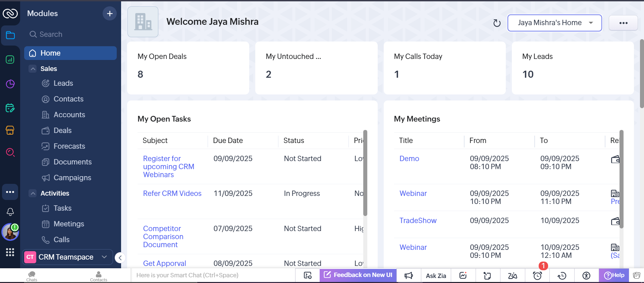Open the screen-recording icon in bottom bar

click(x=308, y=275)
